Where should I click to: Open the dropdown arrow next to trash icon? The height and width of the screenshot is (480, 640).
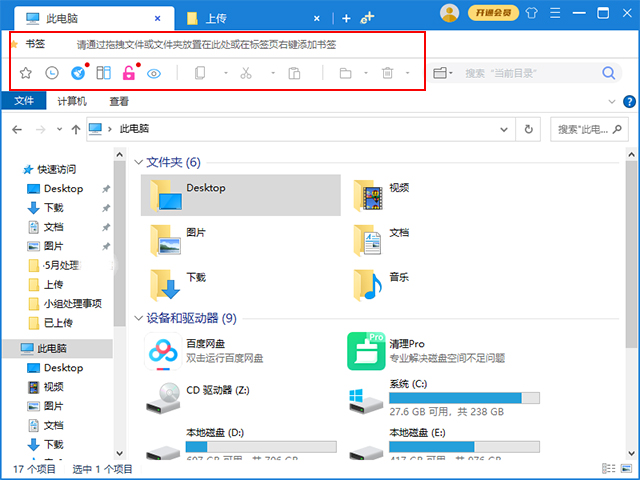click(x=407, y=73)
